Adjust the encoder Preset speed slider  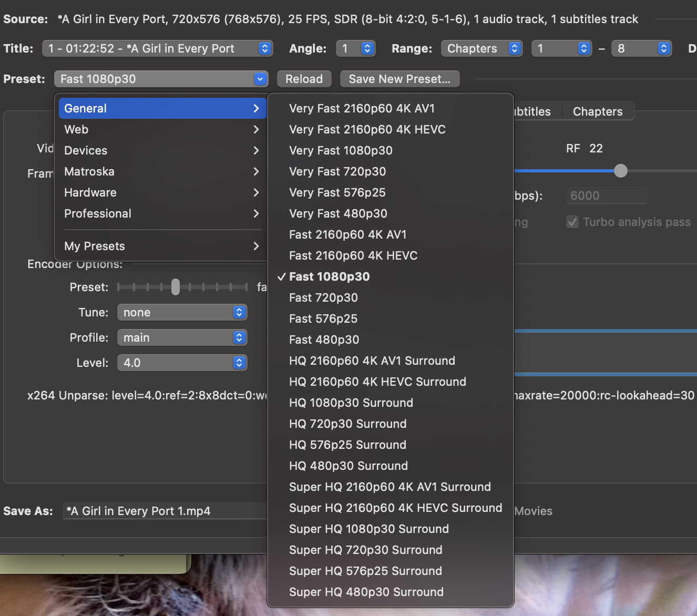pos(176,287)
